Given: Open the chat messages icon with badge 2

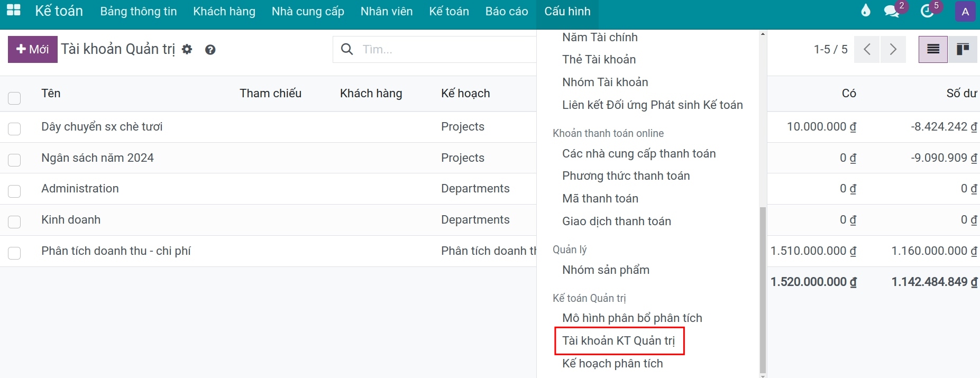Looking at the screenshot, I should (x=892, y=11).
